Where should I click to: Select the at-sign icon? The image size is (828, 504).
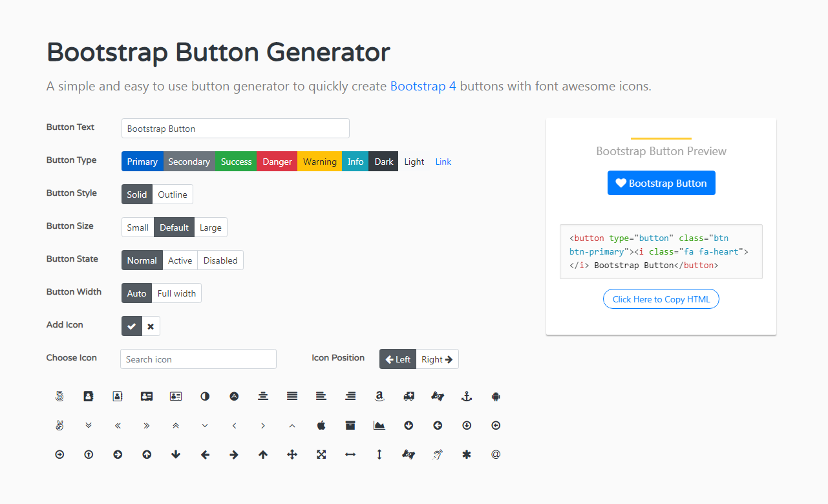(x=496, y=454)
